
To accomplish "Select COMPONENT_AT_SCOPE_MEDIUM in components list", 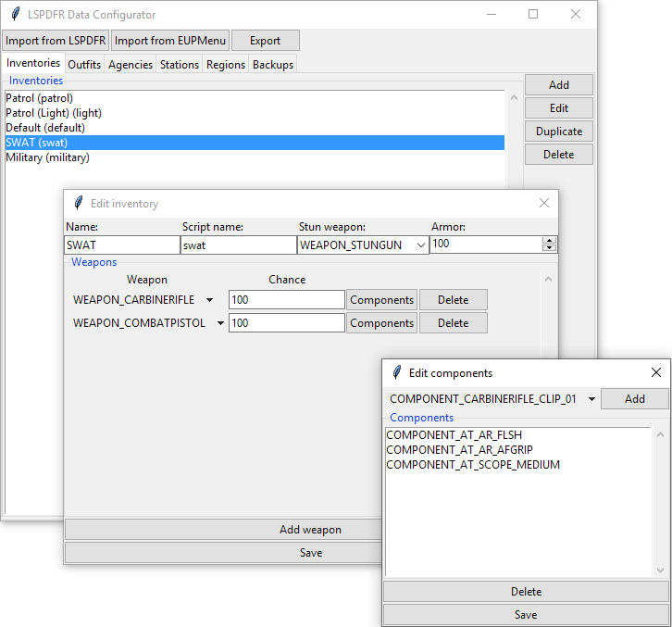I will point(472,465).
